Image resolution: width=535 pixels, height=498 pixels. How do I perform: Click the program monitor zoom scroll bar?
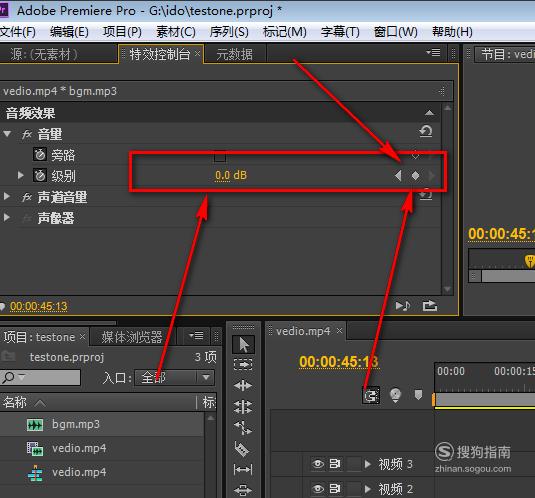pyautogui.click(x=508, y=276)
